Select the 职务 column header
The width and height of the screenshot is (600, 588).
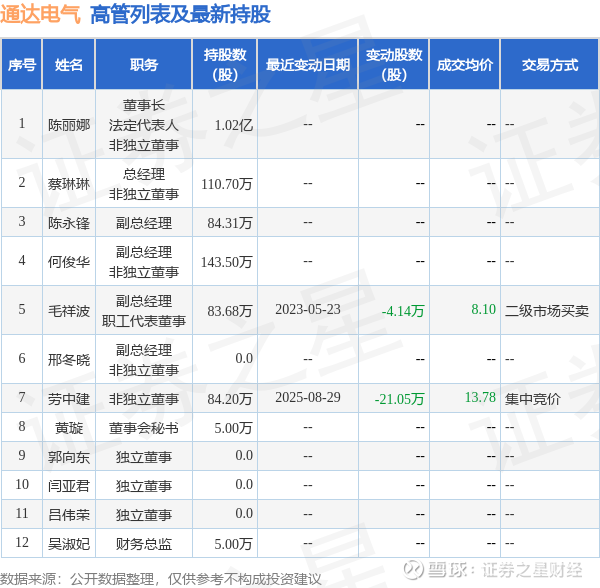pos(143,65)
